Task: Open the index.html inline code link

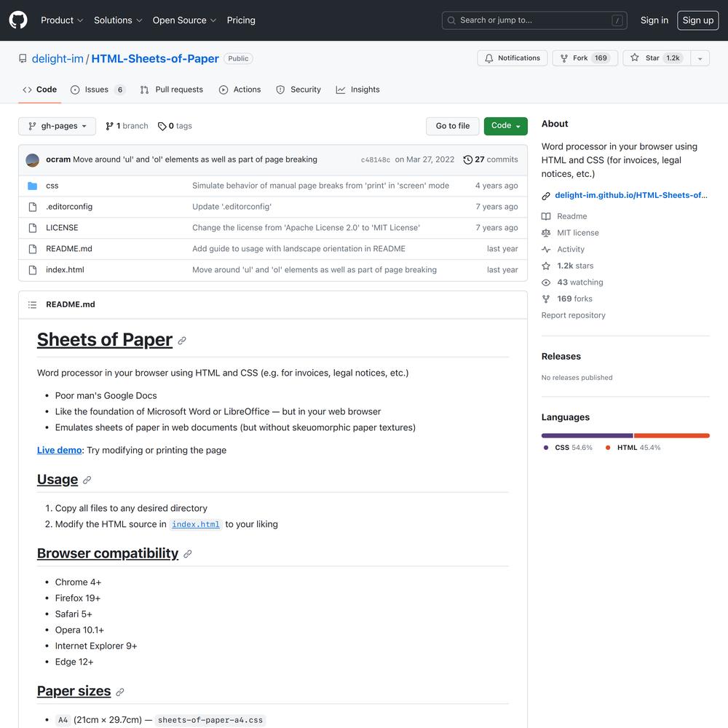Action: 195,524
